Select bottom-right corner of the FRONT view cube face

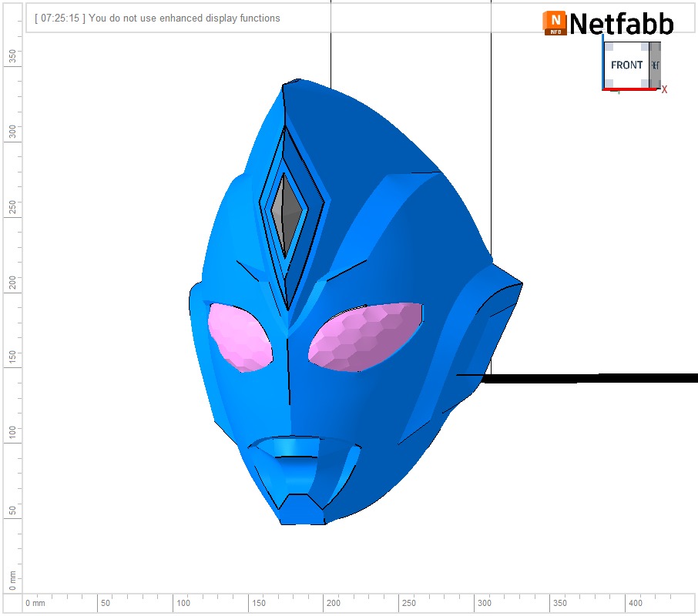tap(645, 84)
